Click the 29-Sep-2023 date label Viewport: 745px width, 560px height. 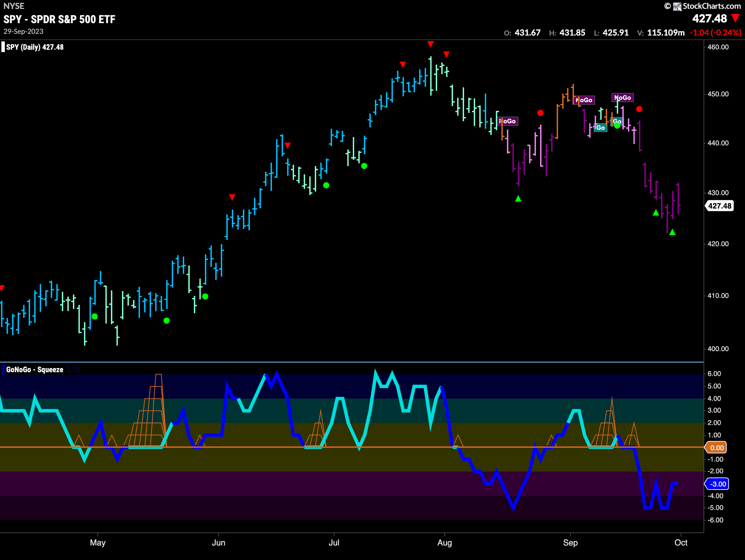pyautogui.click(x=23, y=31)
